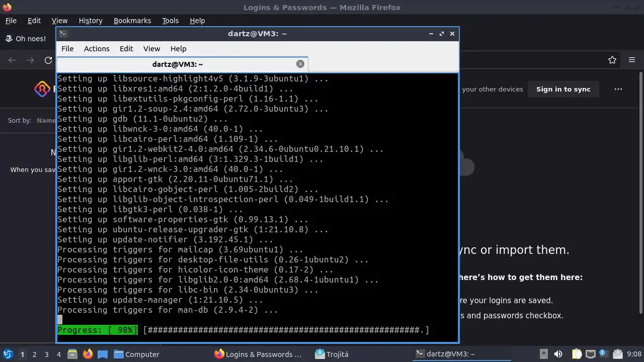This screenshot has height=362, width=644.
Task: Switch to virtual desktop 3
Action: tap(47, 354)
